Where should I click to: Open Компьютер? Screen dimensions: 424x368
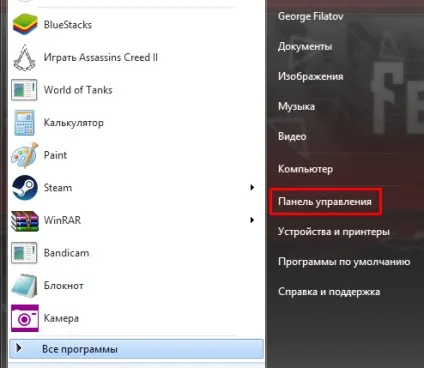pos(305,169)
